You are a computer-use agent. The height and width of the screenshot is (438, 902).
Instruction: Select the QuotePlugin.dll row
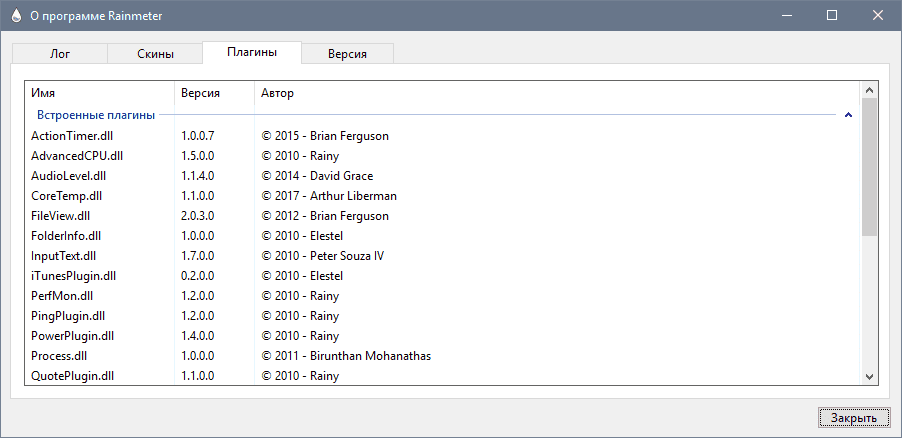[443, 376]
